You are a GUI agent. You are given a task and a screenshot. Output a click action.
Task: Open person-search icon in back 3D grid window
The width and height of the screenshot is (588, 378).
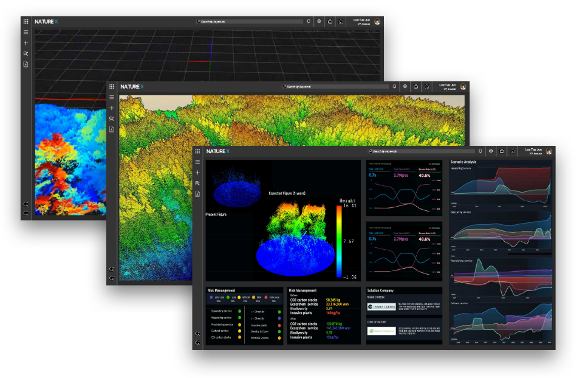point(26,53)
